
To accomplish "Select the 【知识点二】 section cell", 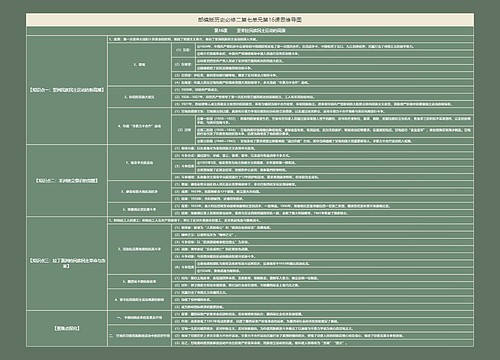I will click(67, 180).
